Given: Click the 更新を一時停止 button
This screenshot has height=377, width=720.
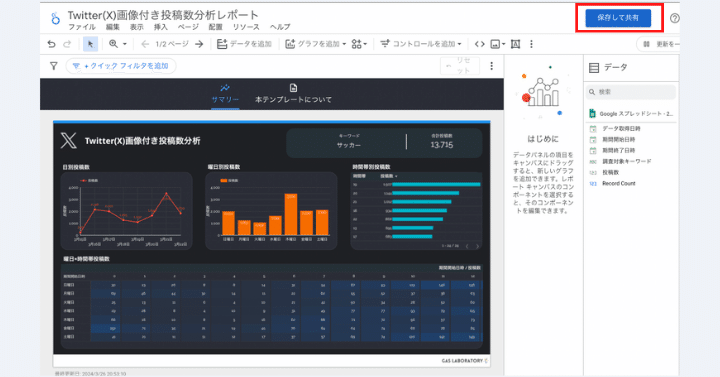Looking at the screenshot, I should point(658,44).
